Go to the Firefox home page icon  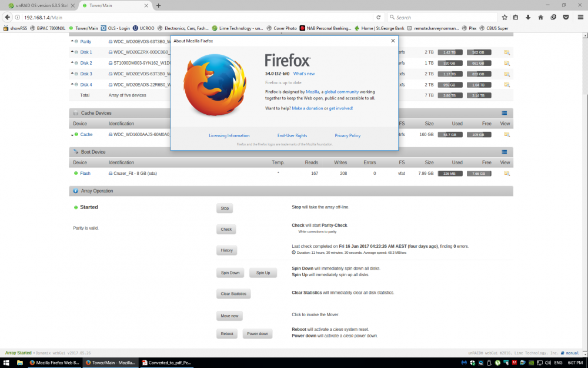[540, 17]
